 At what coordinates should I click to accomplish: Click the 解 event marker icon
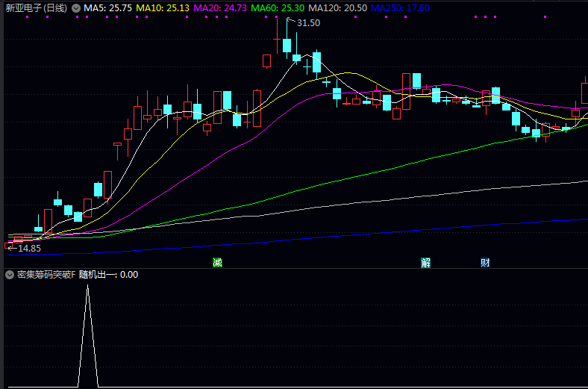(x=425, y=262)
